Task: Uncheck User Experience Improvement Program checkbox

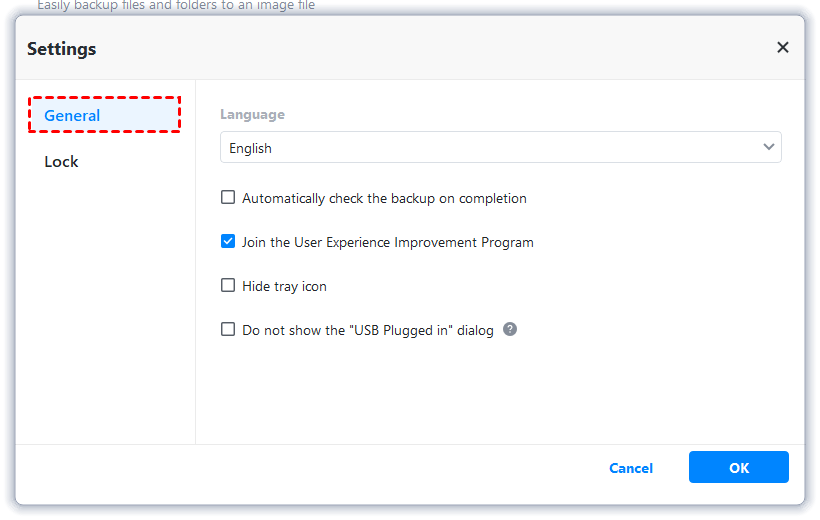Action: [x=228, y=242]
